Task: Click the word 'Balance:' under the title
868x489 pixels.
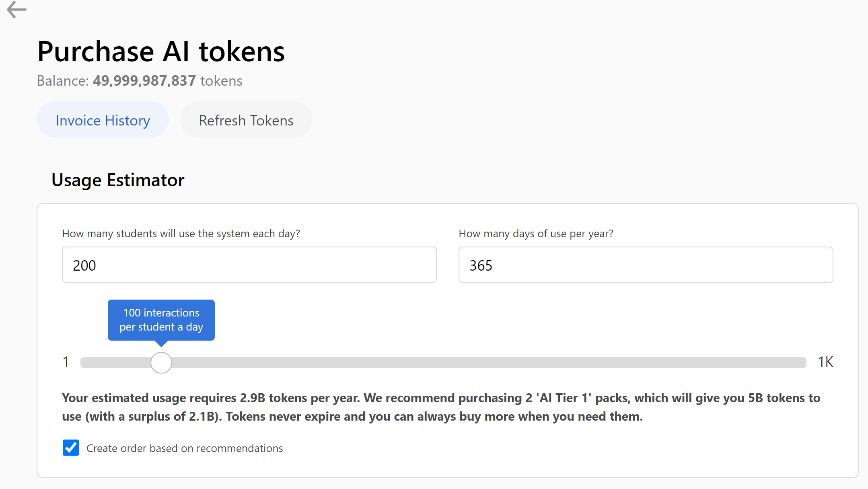Action: [63, 81]
